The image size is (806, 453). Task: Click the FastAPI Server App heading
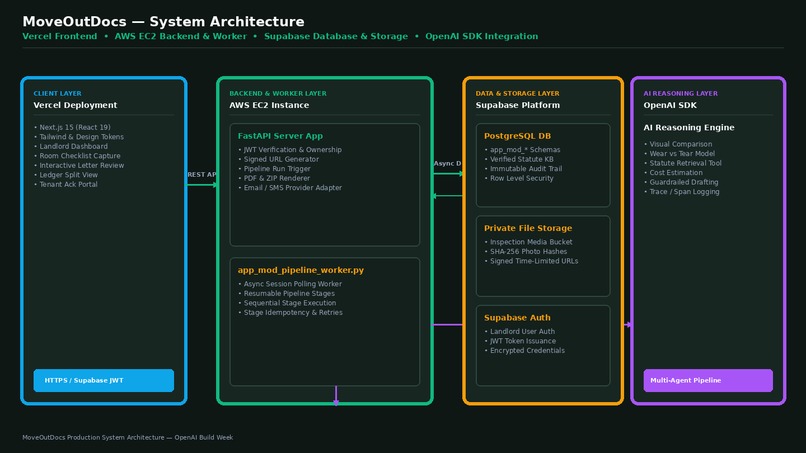tap(280, 136)
